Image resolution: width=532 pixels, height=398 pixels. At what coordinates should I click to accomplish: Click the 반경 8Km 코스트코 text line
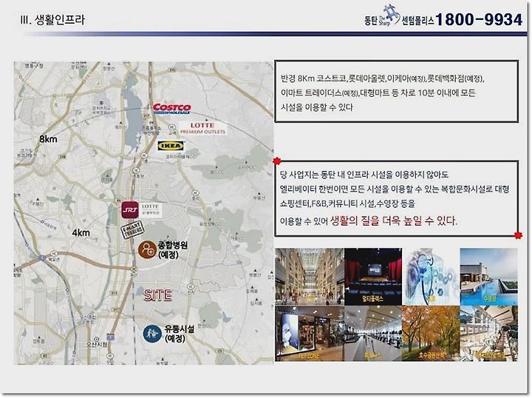(383, 78)
